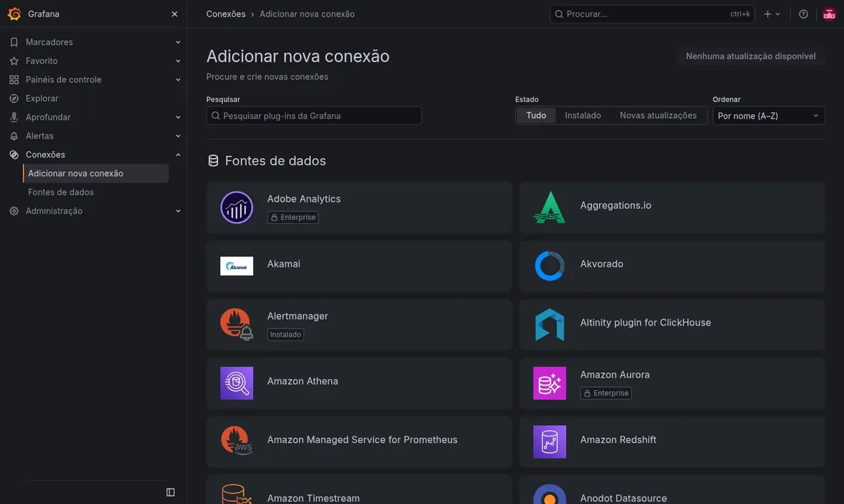This screenshot has height=504, width=844.
Task: Open the user avatar menu
Action: click(829, 14)
